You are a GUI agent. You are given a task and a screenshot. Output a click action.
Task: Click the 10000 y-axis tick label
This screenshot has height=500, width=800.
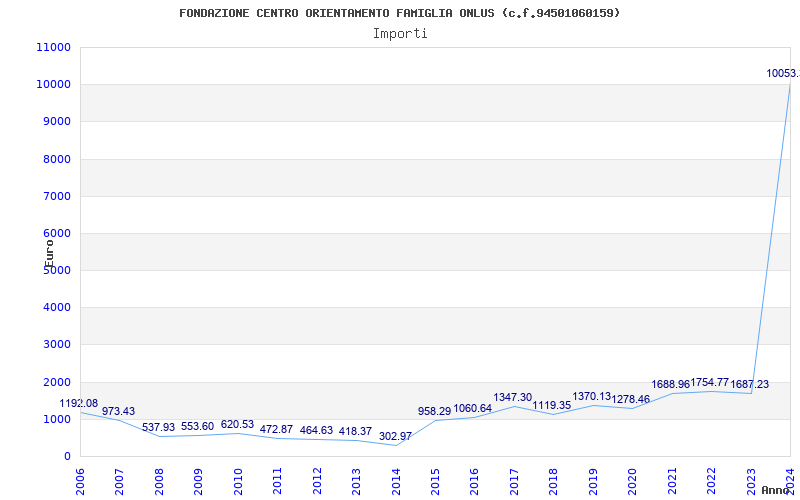[54, 84]
